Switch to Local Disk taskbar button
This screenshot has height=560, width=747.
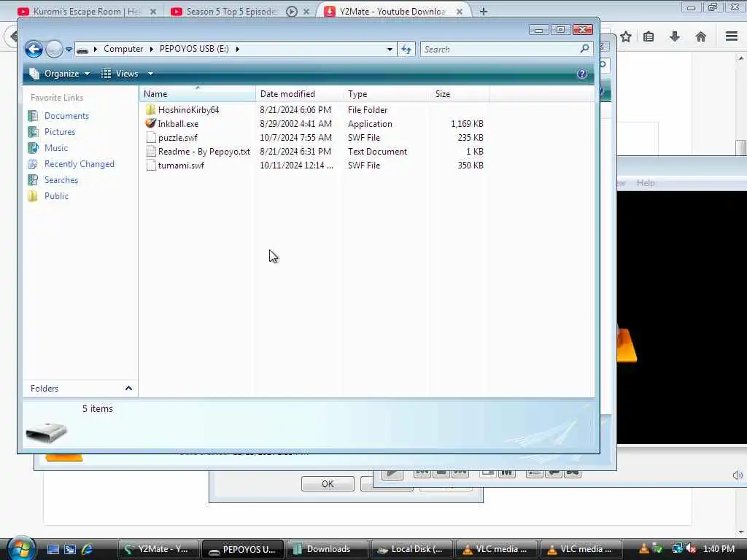[412, 549]
